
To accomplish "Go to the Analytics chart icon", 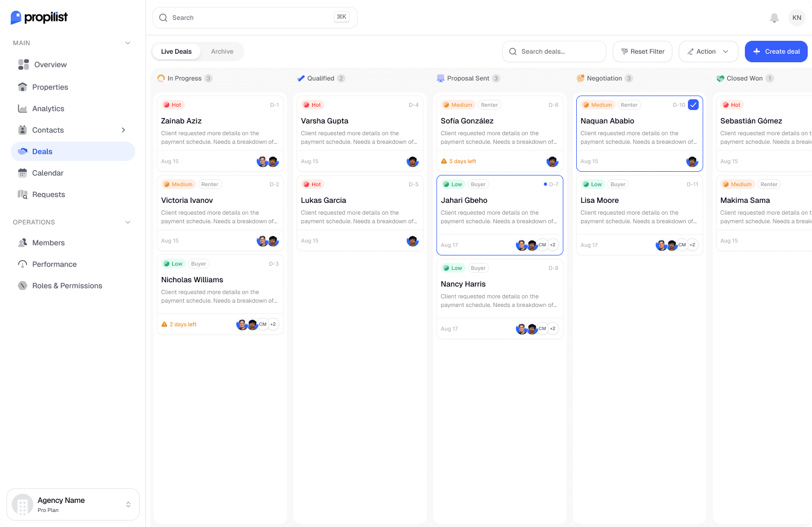I will point(23,108).
